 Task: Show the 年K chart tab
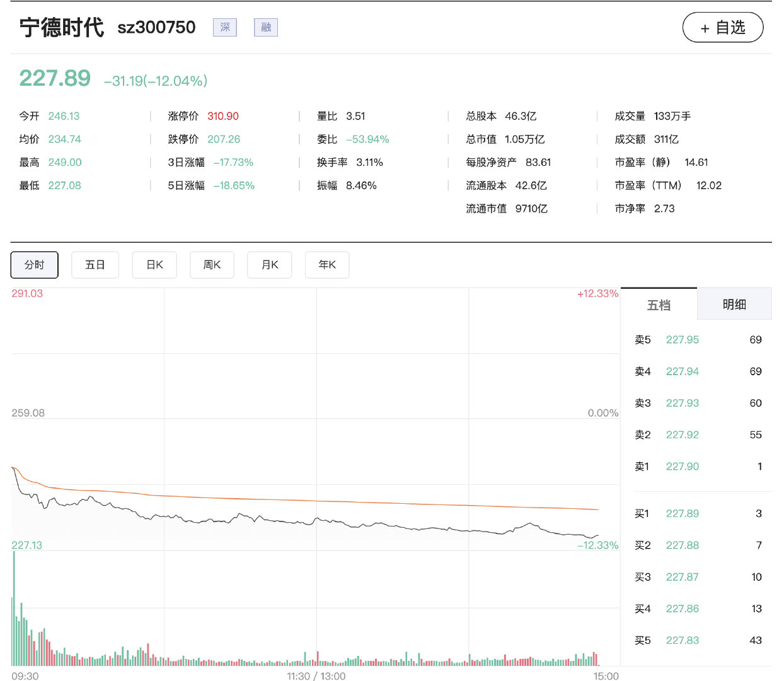327,265
